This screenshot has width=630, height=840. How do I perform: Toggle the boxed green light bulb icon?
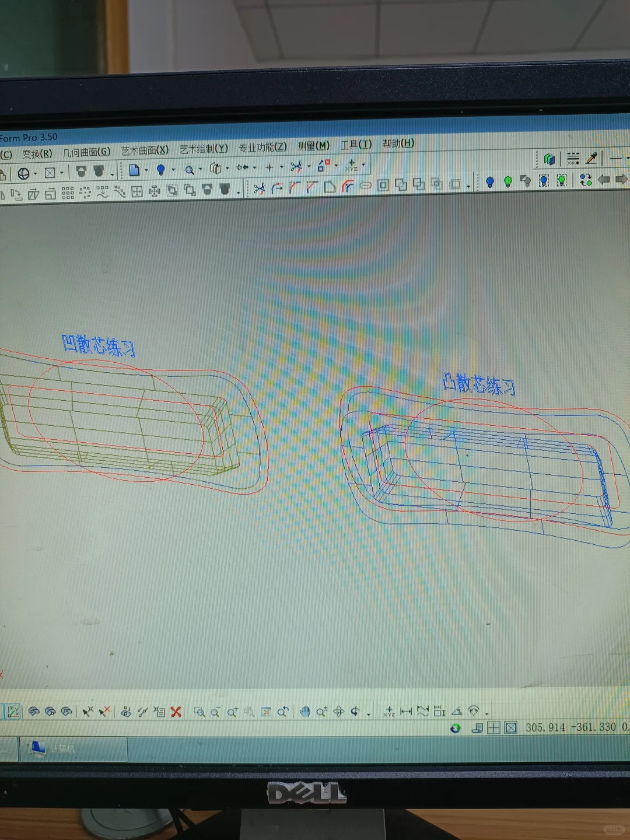(x=562, y=180)
